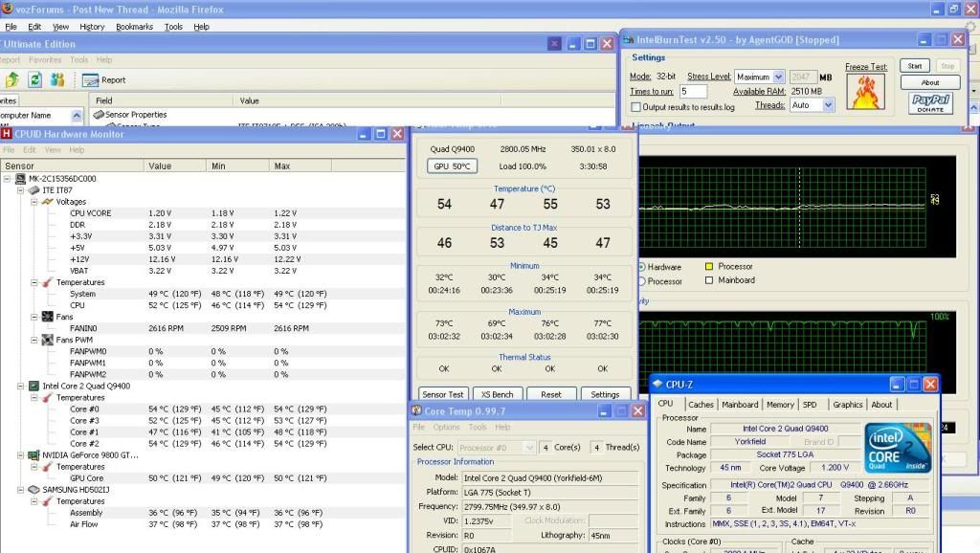The image size is (980, 553).
Task: Open Report from the Everest toolbar
Action: click(103, 80)
